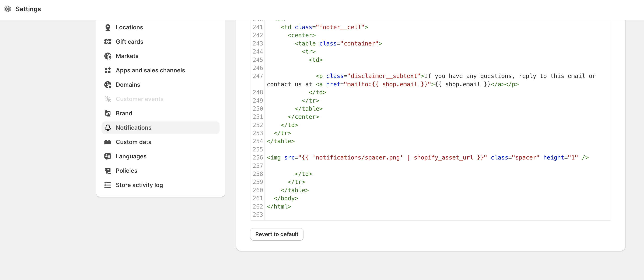Click the Policies document icon
The height and width of the screenshot is (280, 644).
[x=108, y=171]
